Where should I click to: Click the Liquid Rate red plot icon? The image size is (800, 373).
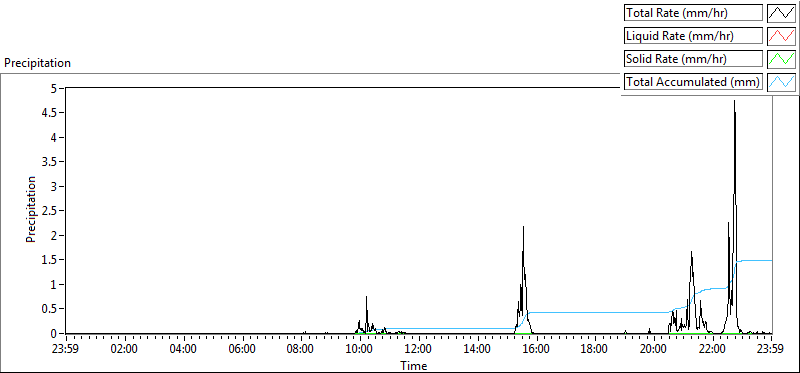(781, 36)
